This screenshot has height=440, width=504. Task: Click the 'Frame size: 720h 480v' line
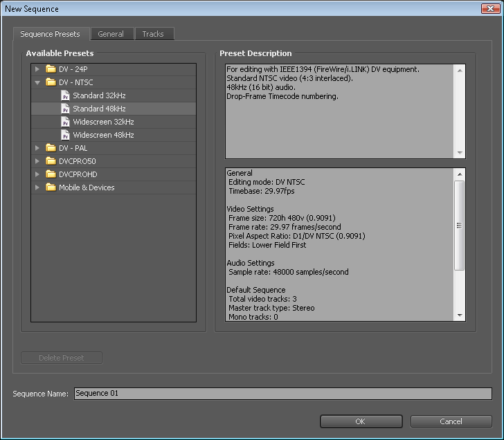point(282,218)
